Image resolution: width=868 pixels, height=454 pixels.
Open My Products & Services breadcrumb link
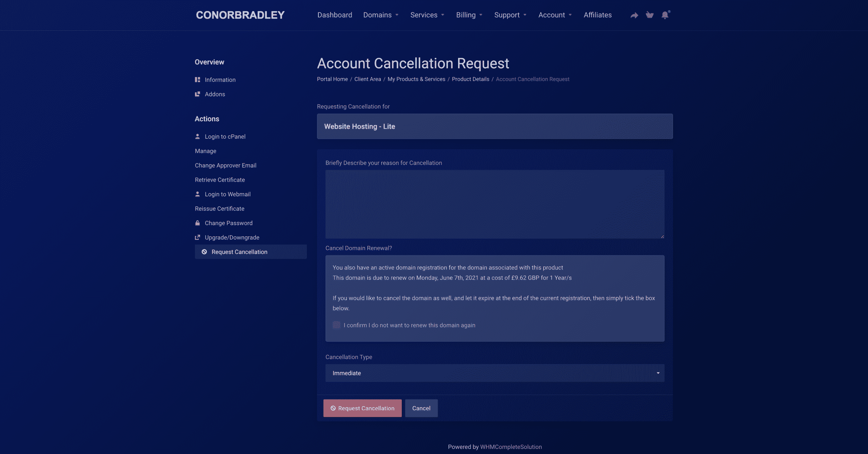point(416,79)
